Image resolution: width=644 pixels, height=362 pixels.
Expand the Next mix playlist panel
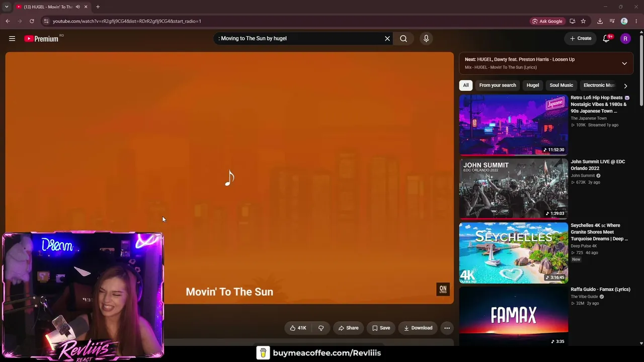point(624,63)
